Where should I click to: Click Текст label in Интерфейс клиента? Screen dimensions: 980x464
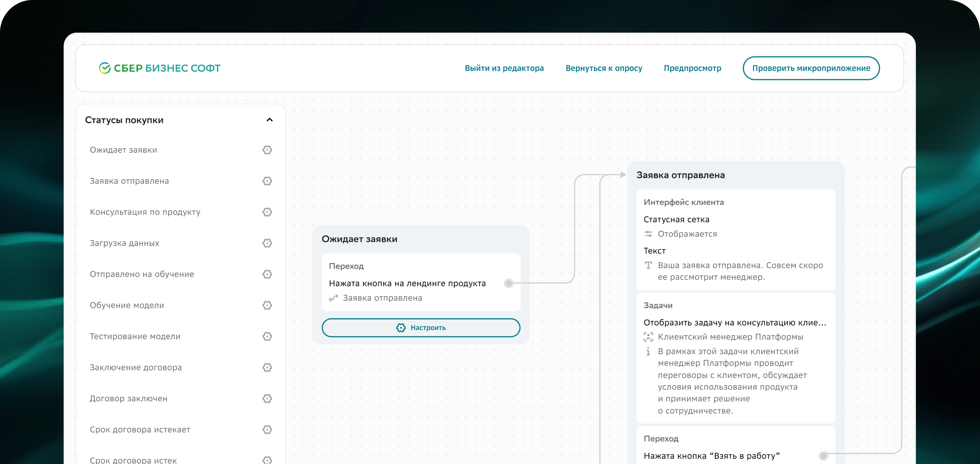point(654,251)
